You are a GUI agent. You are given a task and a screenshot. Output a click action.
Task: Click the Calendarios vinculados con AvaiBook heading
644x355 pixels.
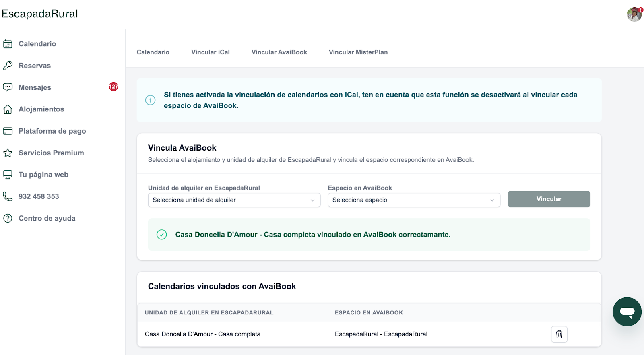click(222, 286)
